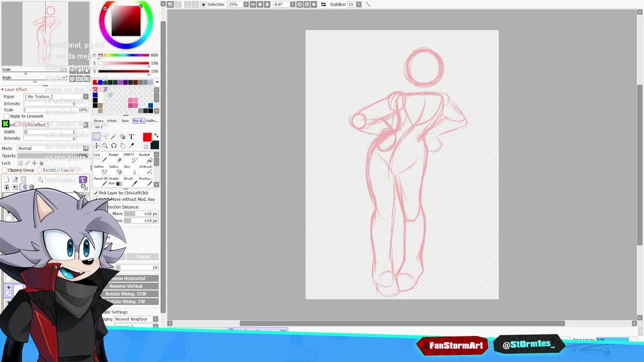Viewport: 644px width, 362px height.
Task: Toggle lock transparent pixels icon
Action: point(20,163)
